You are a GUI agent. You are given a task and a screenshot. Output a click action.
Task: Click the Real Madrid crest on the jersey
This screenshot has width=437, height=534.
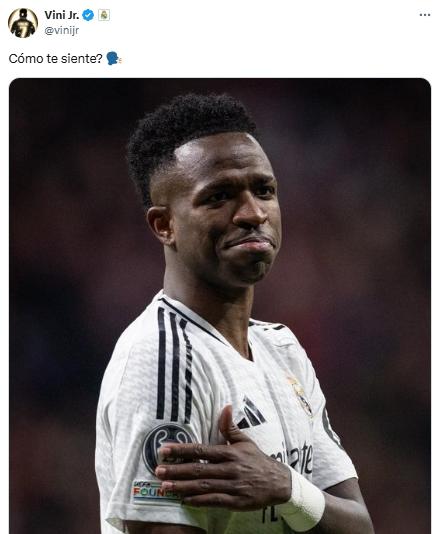301,395
